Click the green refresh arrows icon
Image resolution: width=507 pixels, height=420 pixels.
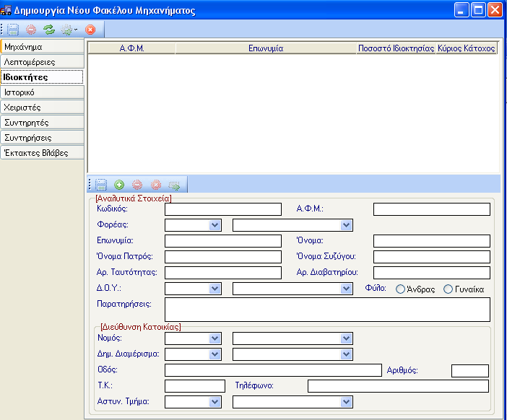(x=49, y=30)
